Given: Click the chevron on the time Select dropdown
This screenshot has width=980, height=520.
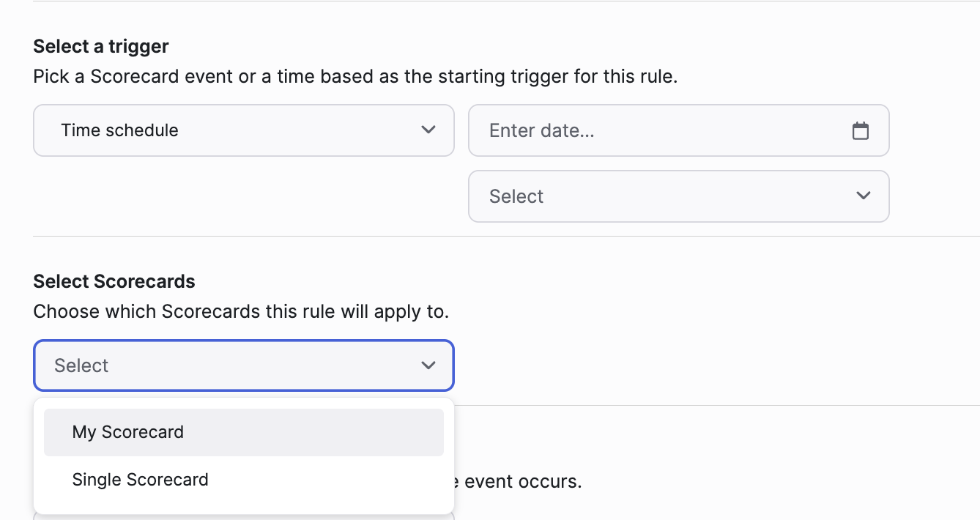Looking at the screenshot, I should [x=862, y=196].
